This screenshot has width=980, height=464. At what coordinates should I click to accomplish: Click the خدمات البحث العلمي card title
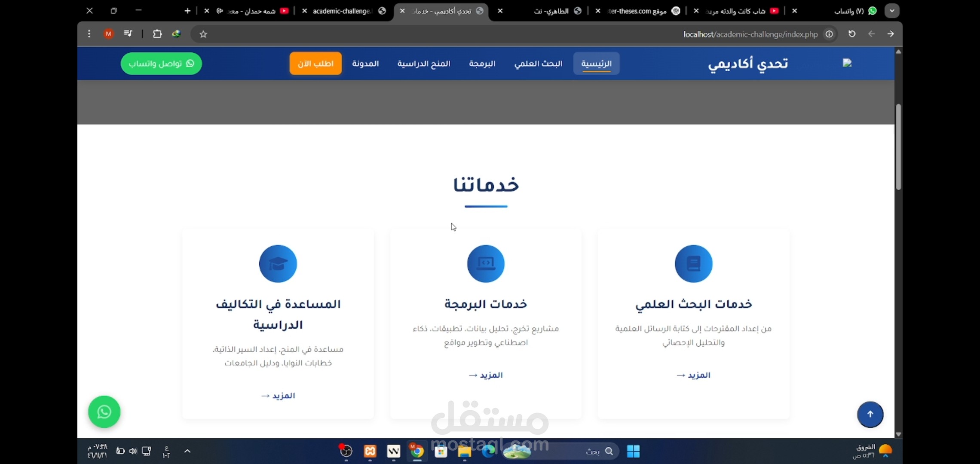pos(693,304)
